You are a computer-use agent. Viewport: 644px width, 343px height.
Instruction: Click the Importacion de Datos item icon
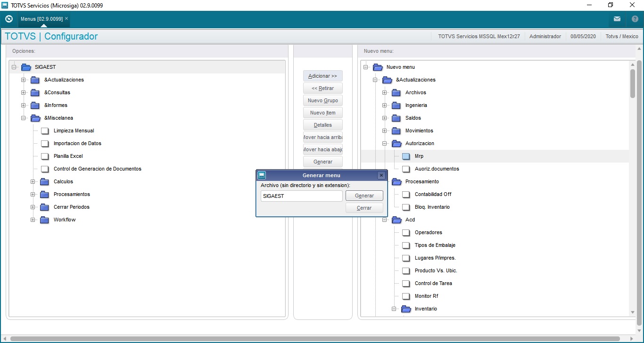(x=45, y=143)
